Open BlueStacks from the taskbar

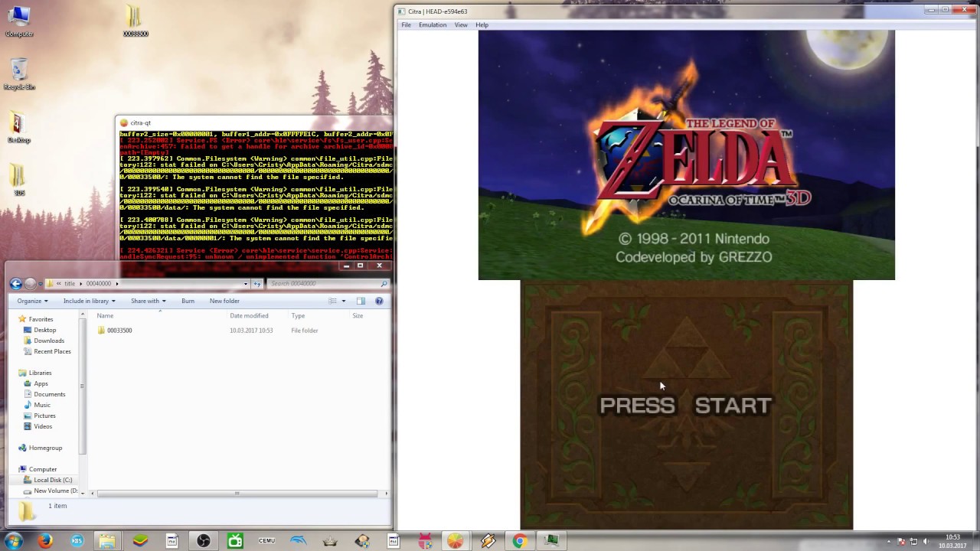pyautogui.click(x=140, y=541)
